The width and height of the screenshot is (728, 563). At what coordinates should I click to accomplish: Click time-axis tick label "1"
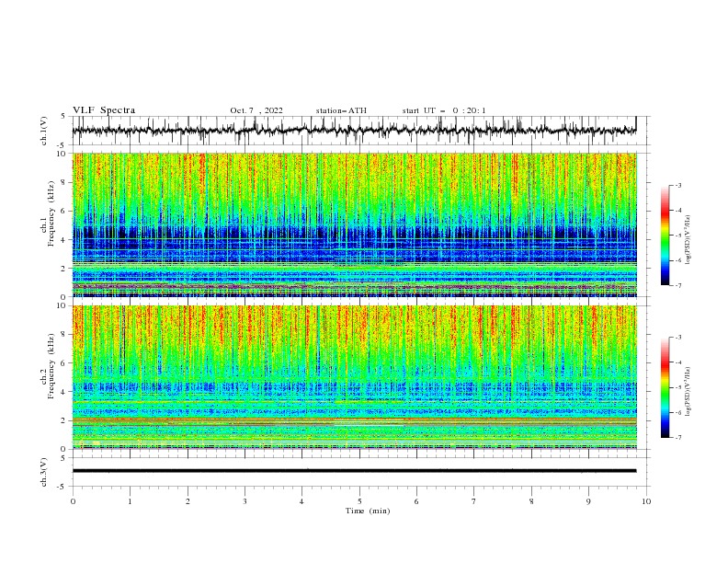click(130, 501)
